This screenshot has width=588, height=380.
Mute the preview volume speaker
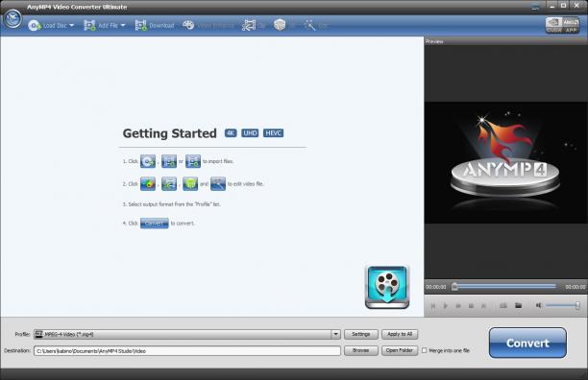(x=538, y=305)
